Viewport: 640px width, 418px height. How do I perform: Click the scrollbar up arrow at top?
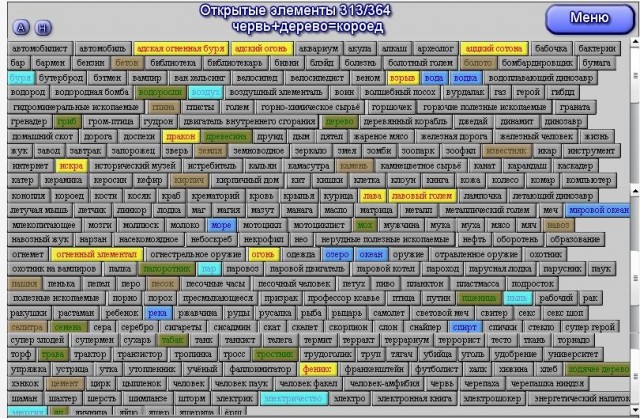[x=636, y=42]
